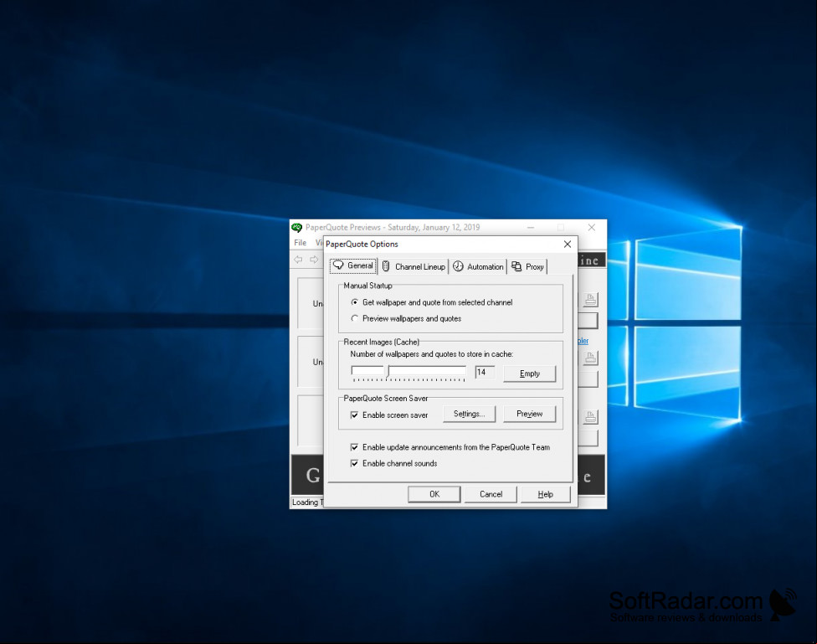The height and width of the screenshot is (644, 817).
Task: Open the Proxy tab
Action: [528, 266]
